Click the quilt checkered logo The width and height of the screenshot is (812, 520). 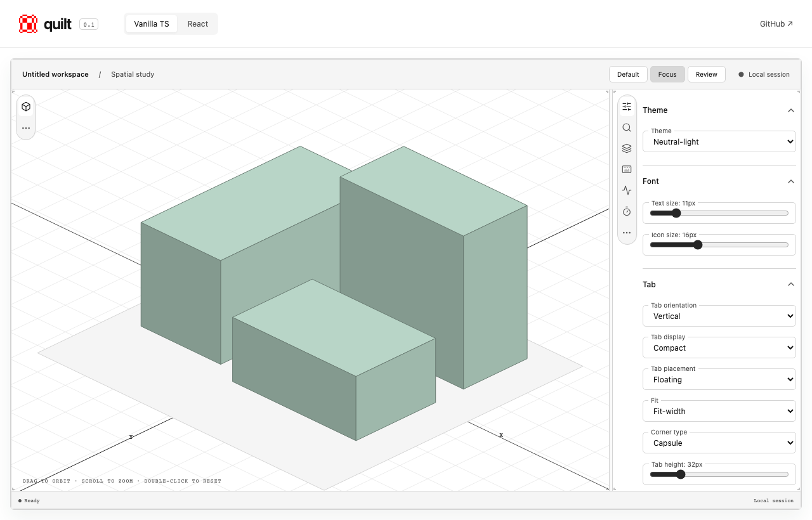[29, 24]
